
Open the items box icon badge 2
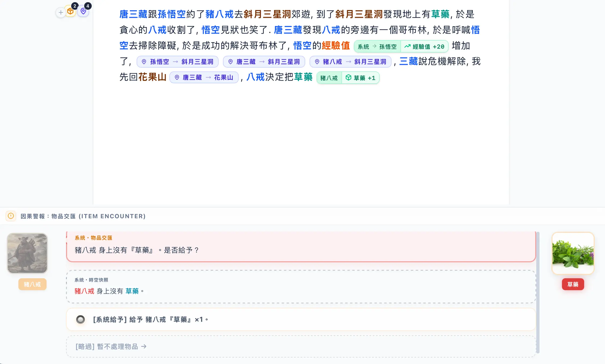click(x=71, y=11)
